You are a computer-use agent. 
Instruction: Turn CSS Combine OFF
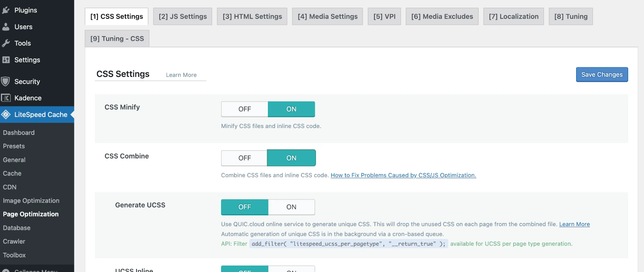[245, 158]
